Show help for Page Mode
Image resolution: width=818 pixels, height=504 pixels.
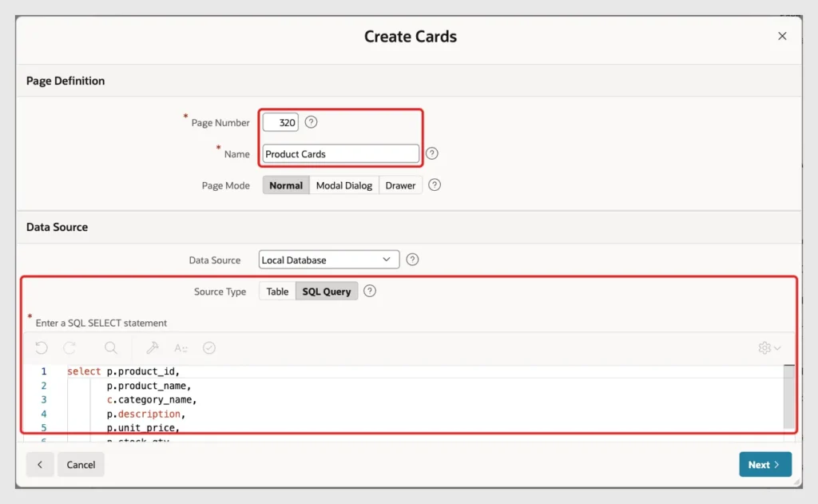tap(435, 185)
